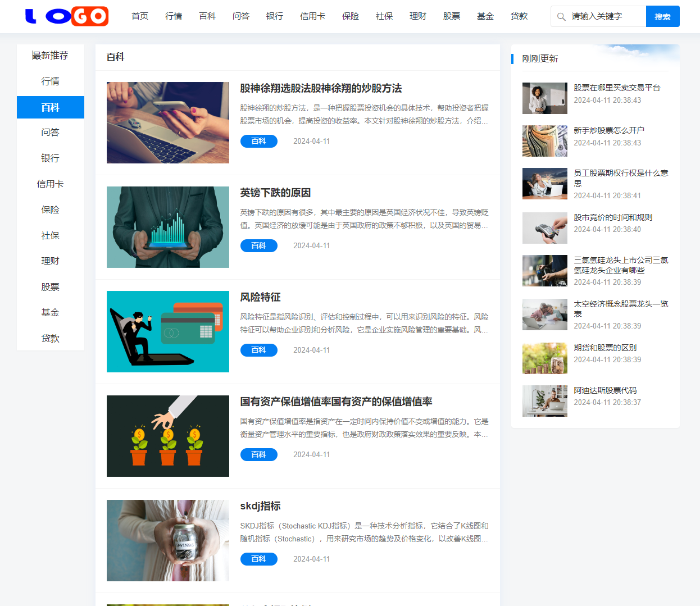The image size is (700, 606).
Task: Open 阿迪达斯股票代码 in recent updates
Action: pos(605,390)
